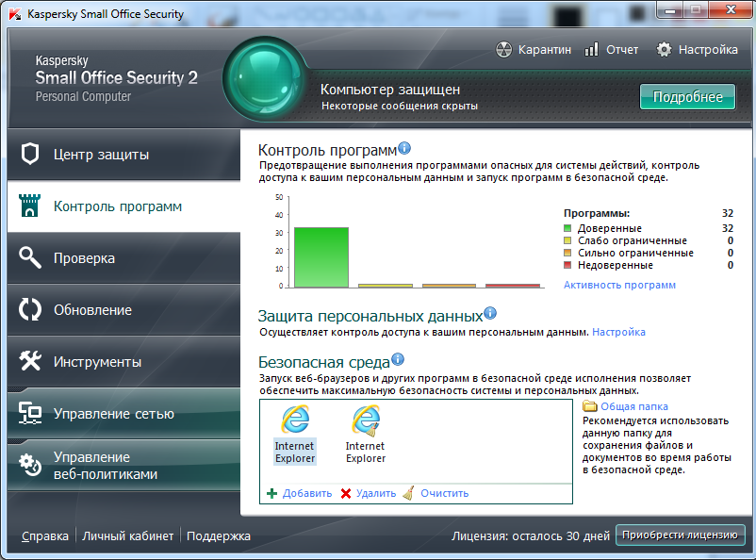The height and width of the screenshot is (560, 756).
Task: Click the Лицензия: осталось 30 дней text
Action: [x=531, y=535]
